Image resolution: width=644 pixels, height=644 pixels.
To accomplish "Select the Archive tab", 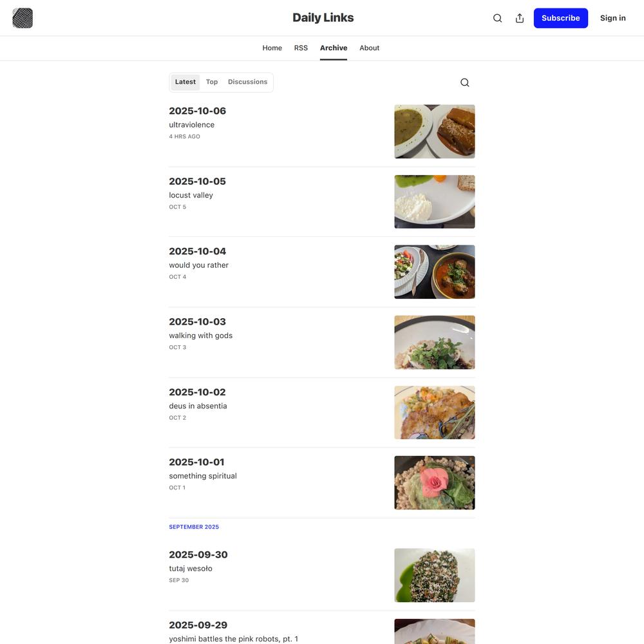I will pyautogui.click(x=334, y=48).
